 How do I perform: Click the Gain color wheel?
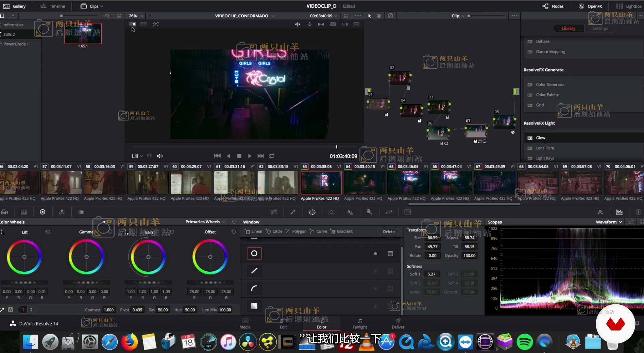[148, 257]
